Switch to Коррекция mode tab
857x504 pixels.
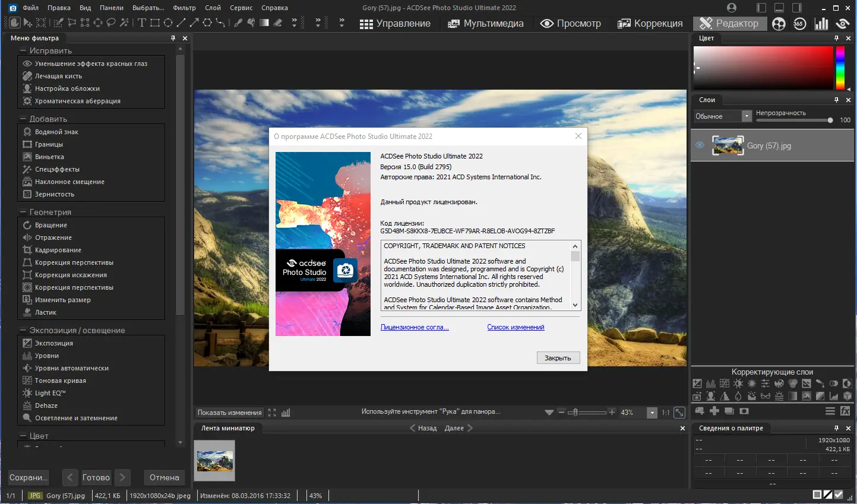[x=650, y=24]
